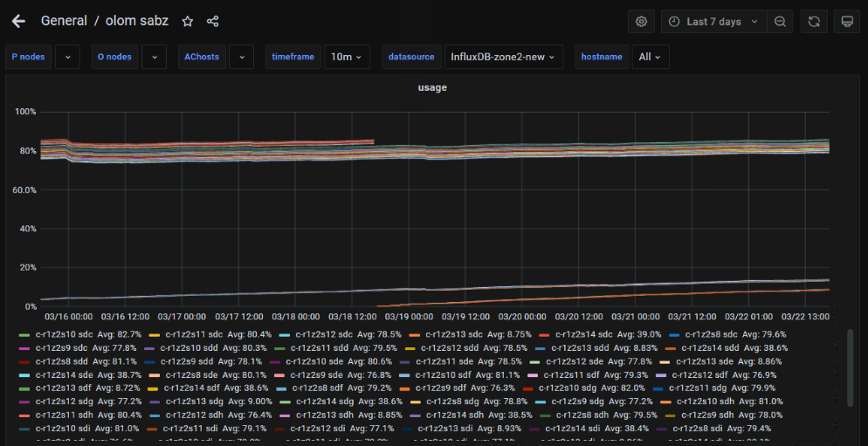
Task: Open dashboard settings gear
Action: click(642, 21)
